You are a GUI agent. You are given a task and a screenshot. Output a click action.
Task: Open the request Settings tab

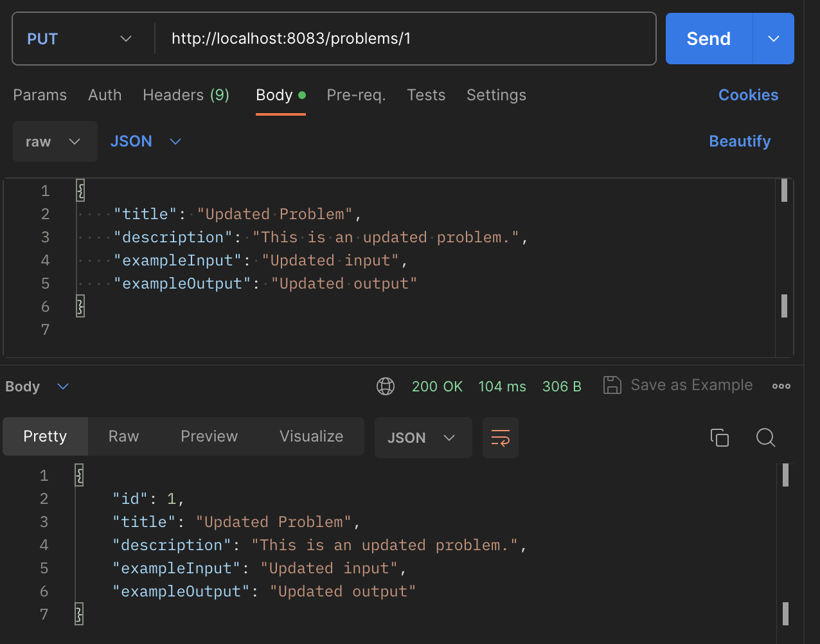click(x=496, y=95)
